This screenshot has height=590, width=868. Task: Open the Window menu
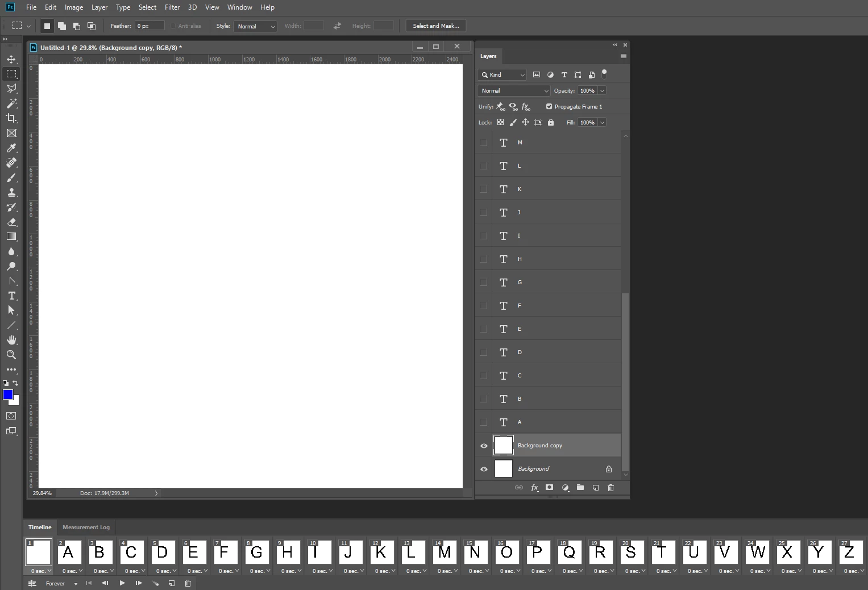239,7
